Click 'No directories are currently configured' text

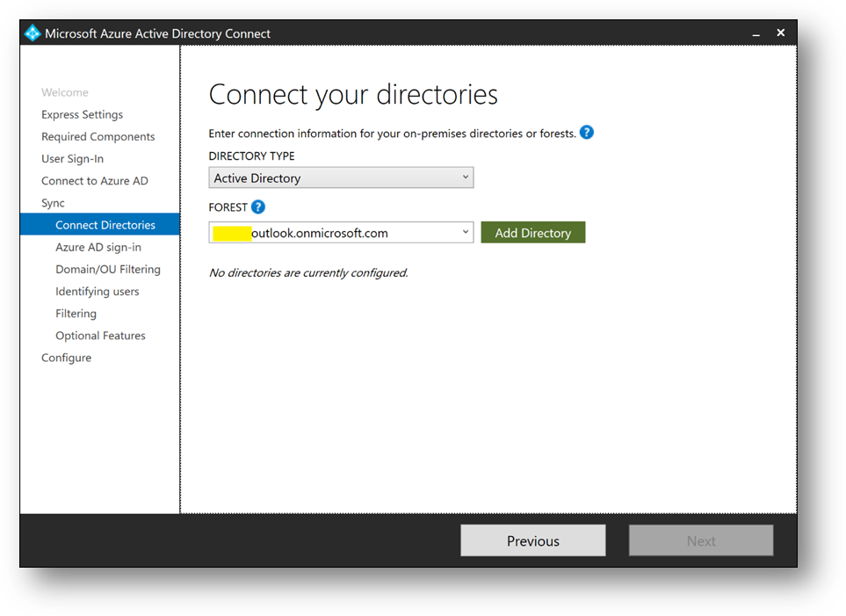[x=308, y=272]
